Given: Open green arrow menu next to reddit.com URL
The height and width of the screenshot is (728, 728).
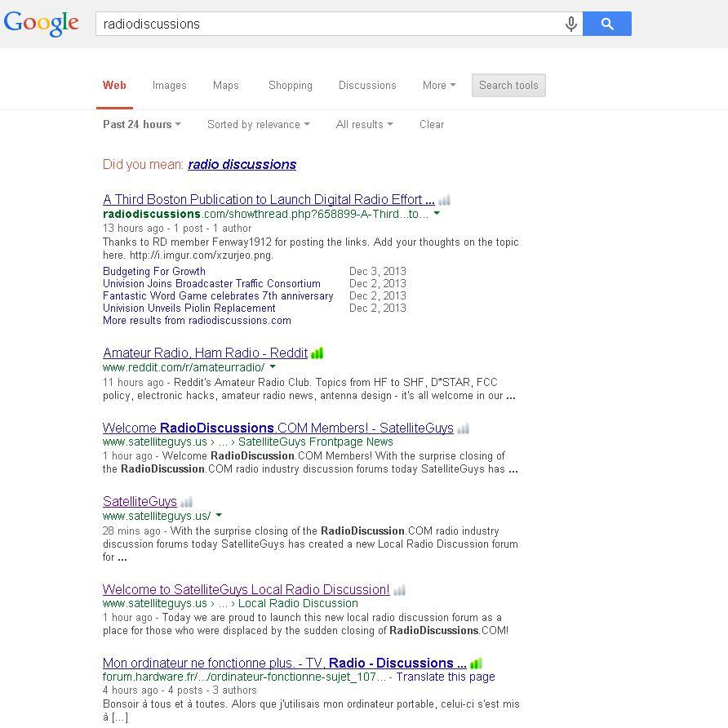Looking at the screenshot, I should pos(273,366).
